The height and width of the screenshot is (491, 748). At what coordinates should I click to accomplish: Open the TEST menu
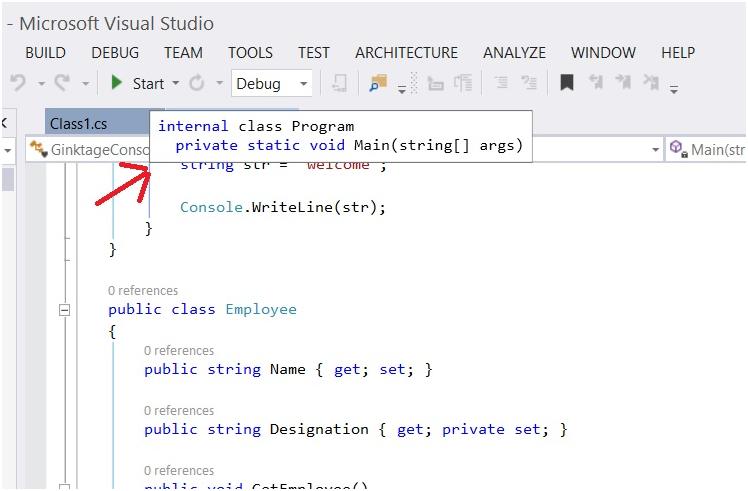coord(313,52)
